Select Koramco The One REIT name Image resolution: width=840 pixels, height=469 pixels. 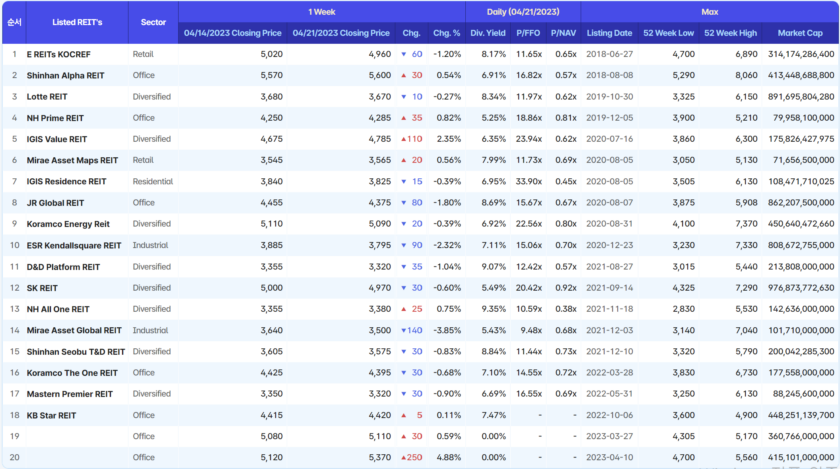(x=72, y=373)
